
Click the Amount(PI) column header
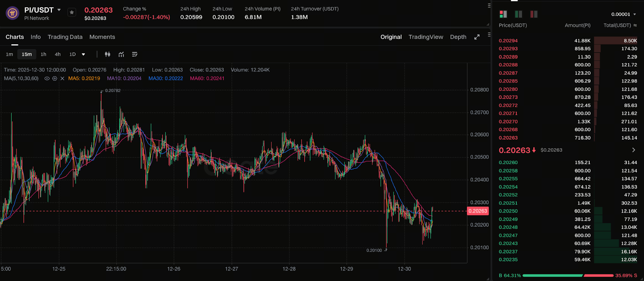pyautogui.click(x=578, y=25)
